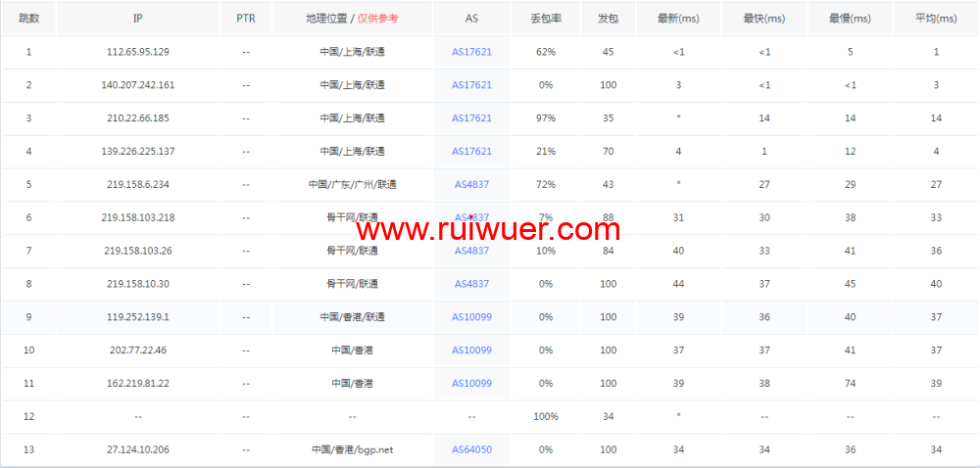Select the IP column header
980x468 pixels.
pos(137,19)
